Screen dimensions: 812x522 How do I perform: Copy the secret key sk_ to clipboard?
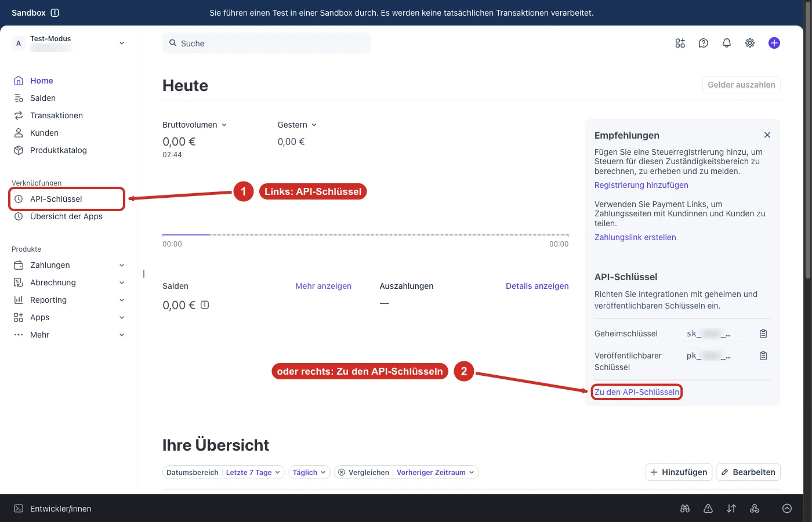763,333
